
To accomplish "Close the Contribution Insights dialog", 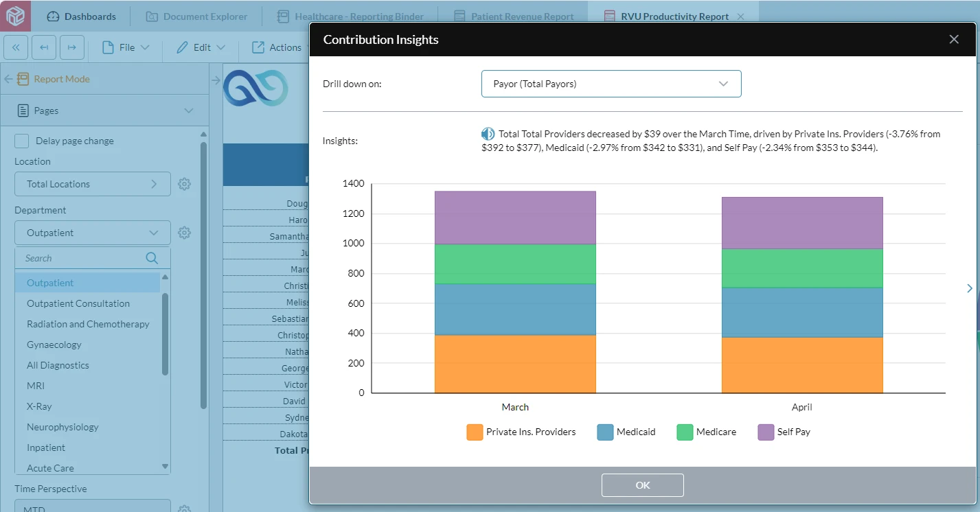I will (954, 39).
